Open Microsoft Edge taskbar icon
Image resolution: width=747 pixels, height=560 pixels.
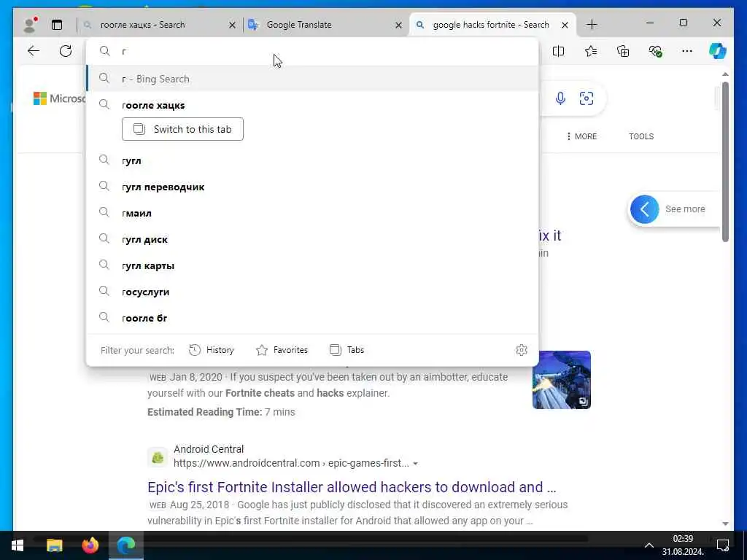(x=126, y=545)
